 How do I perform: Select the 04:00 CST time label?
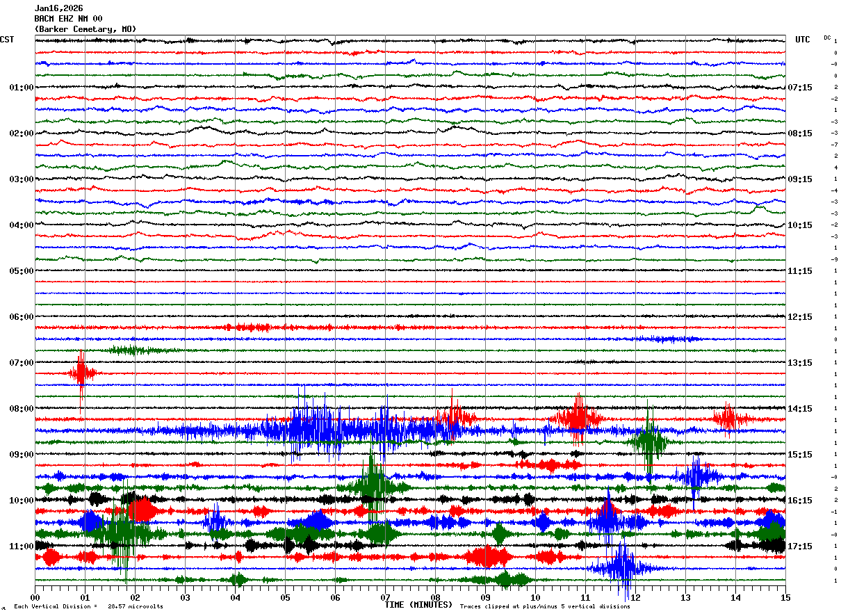tap(22, 225)
